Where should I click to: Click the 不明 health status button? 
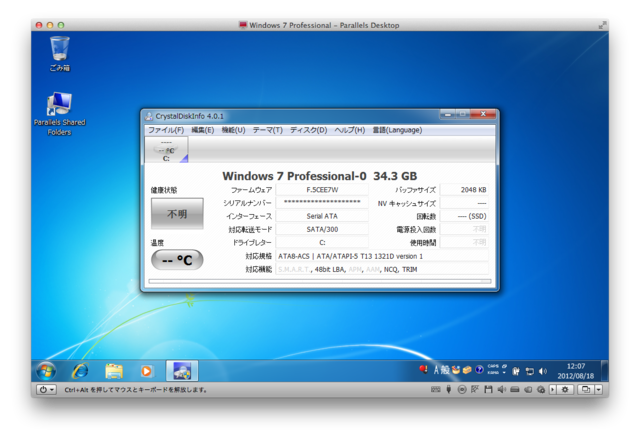point(177,214)
